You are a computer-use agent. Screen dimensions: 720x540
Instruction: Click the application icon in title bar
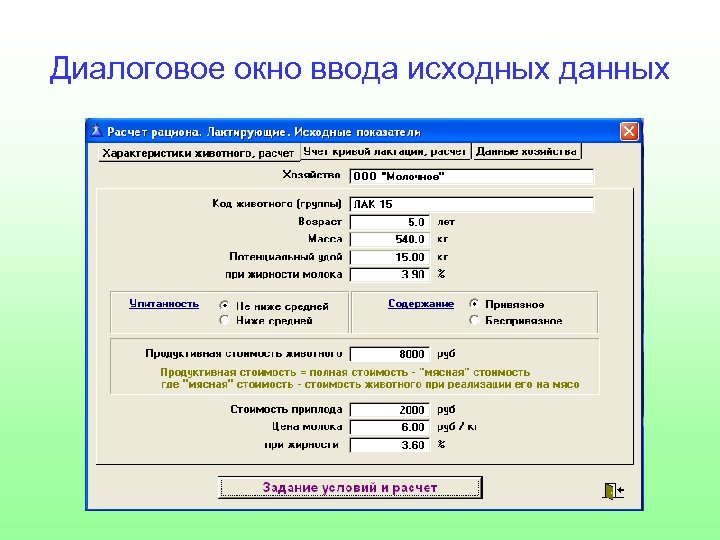tap(96, 131)
